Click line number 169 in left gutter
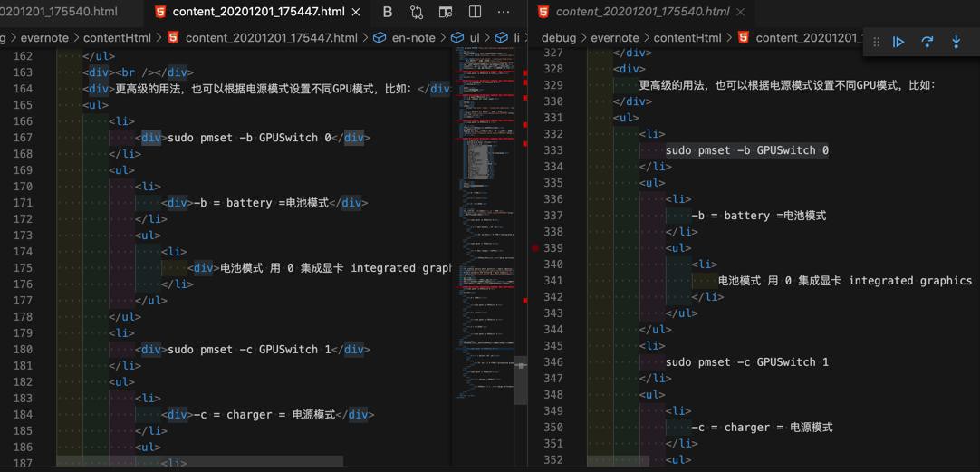This screenshot has height=472, width=980. click(x=24, y=170)
